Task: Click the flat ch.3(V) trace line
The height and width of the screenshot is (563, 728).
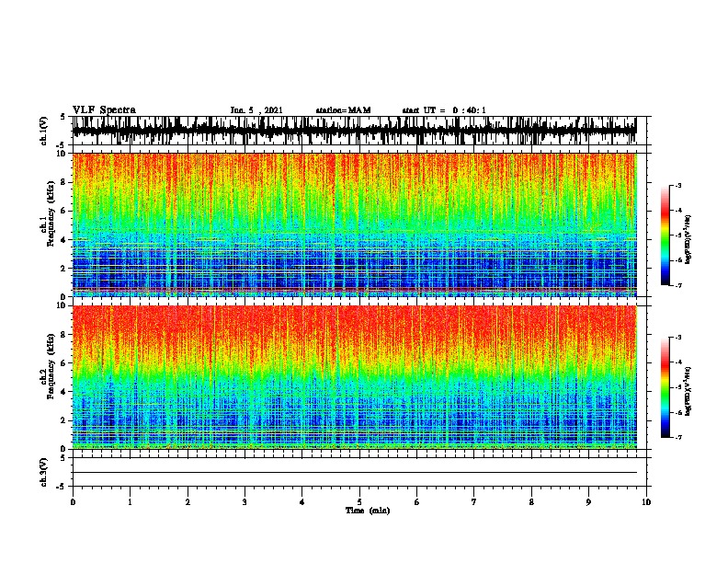Action: click(354, 473)
